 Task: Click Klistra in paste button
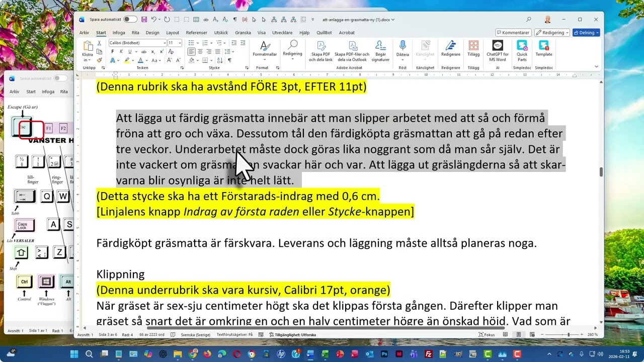click(88, 51)
